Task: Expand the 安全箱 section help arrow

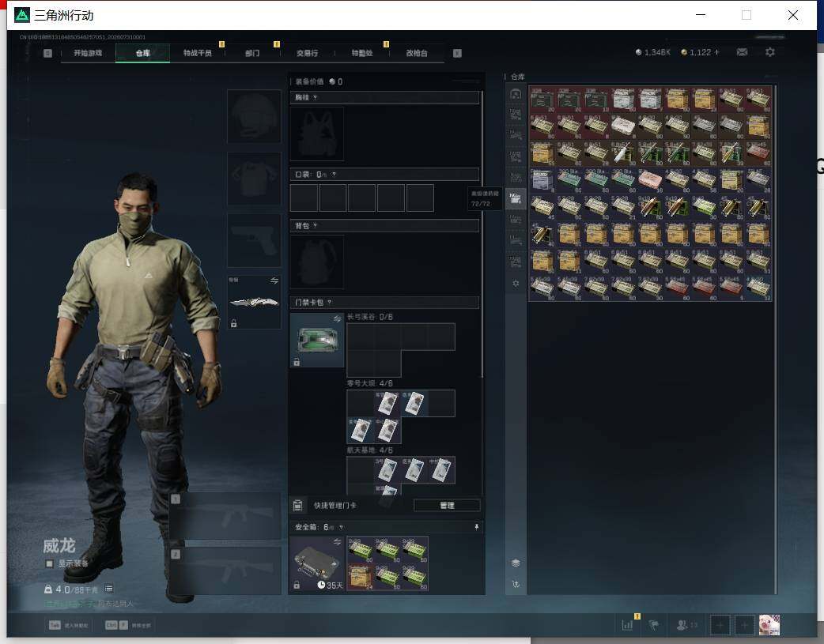Action: 341,527
